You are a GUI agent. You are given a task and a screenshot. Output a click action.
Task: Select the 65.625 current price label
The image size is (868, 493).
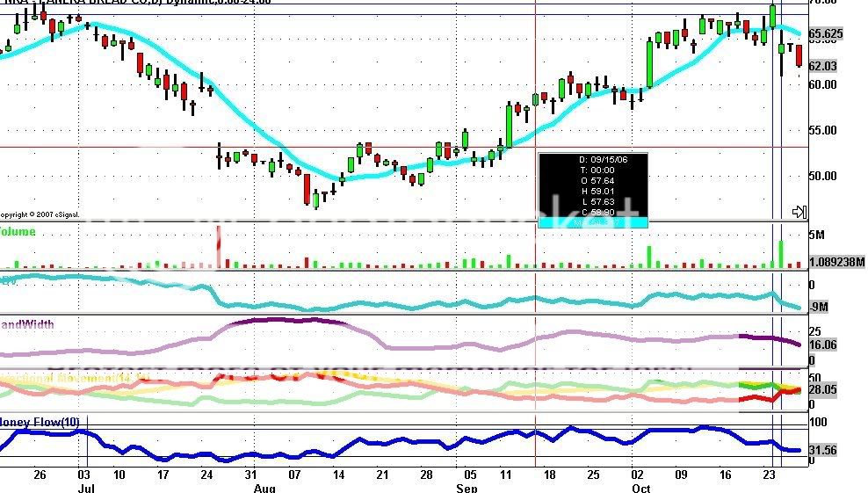point(825,33)
